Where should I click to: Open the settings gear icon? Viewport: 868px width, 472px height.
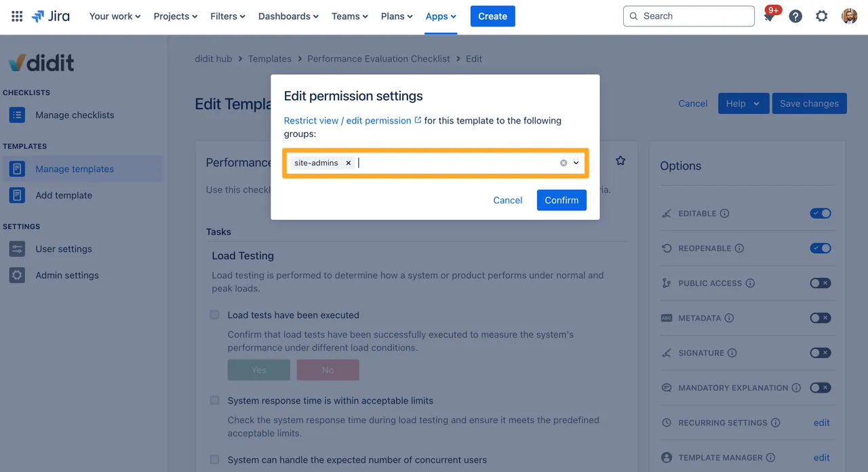[x=821, y=16]
